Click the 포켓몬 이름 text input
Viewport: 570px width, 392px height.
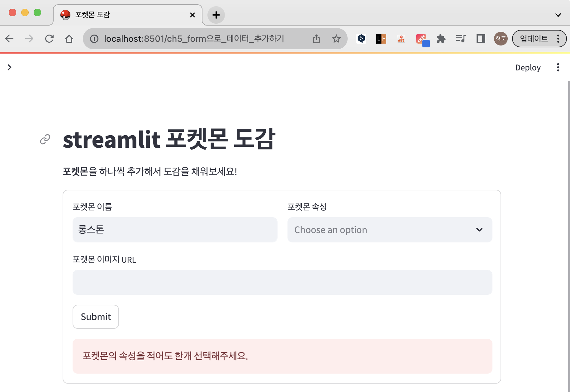point(175,230)
